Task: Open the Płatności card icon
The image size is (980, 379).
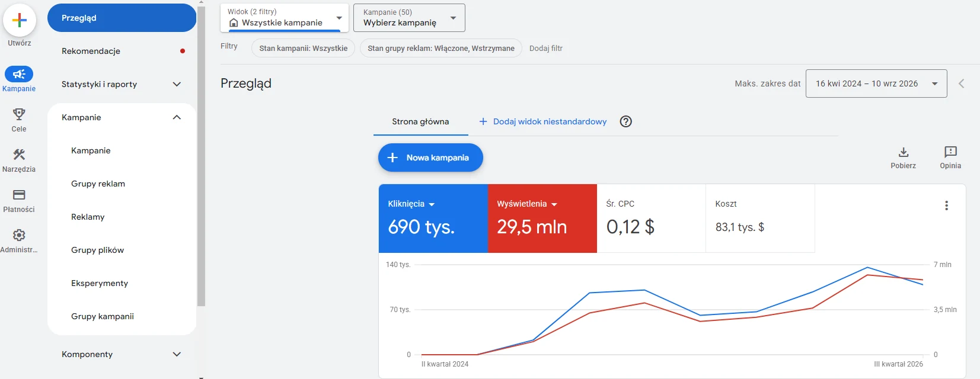Action: click(19, 195)
